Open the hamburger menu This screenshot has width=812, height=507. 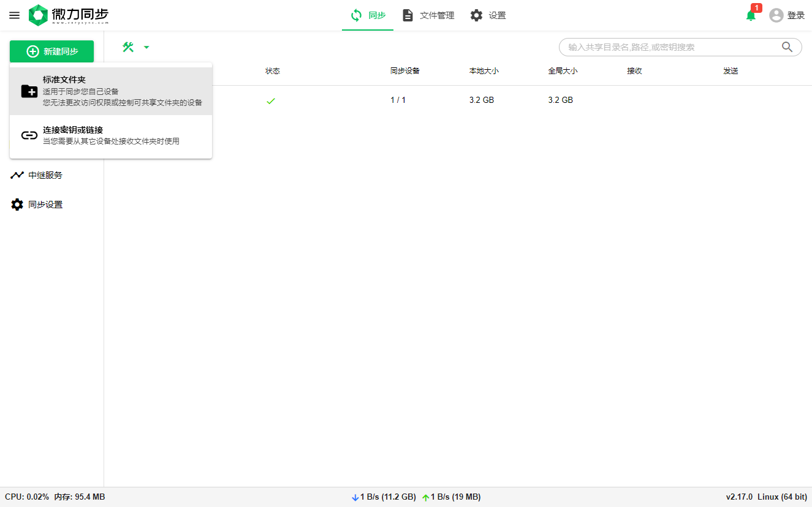point(15,15)
